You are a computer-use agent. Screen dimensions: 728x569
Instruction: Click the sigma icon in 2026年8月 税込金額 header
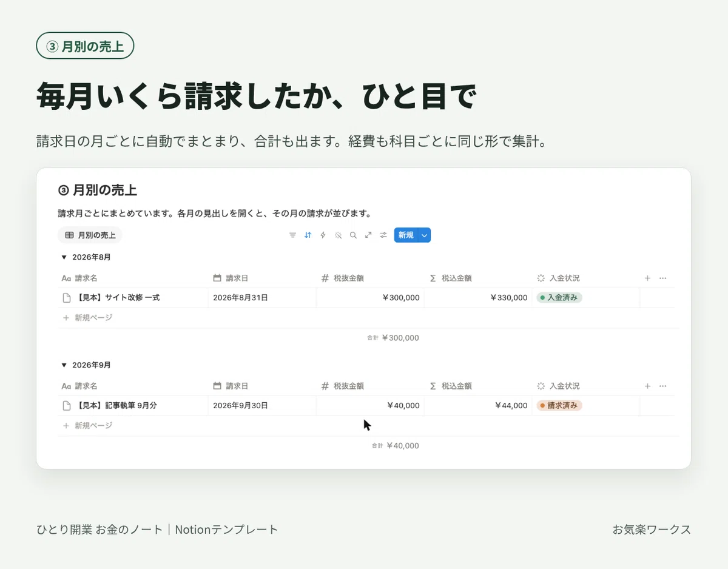pyautogui.click(x=433, y=278)
